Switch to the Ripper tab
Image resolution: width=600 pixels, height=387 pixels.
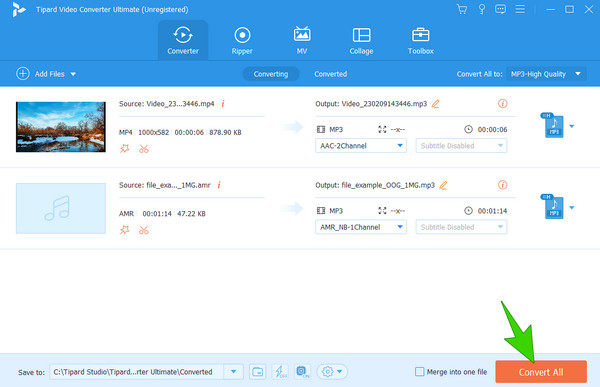pos(242,40)
